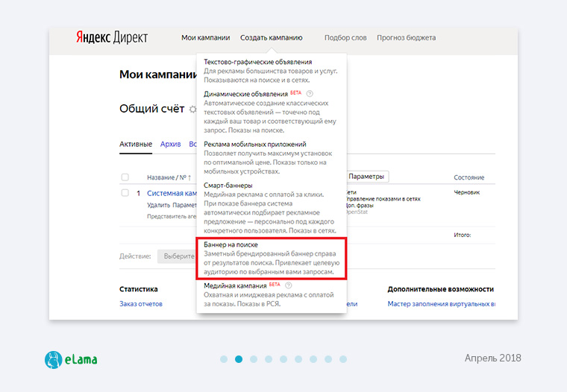The height and width of the screenshot is (392, 567).
Task: Open help icon next to Динамические объявления
Action: pos(309,94)
